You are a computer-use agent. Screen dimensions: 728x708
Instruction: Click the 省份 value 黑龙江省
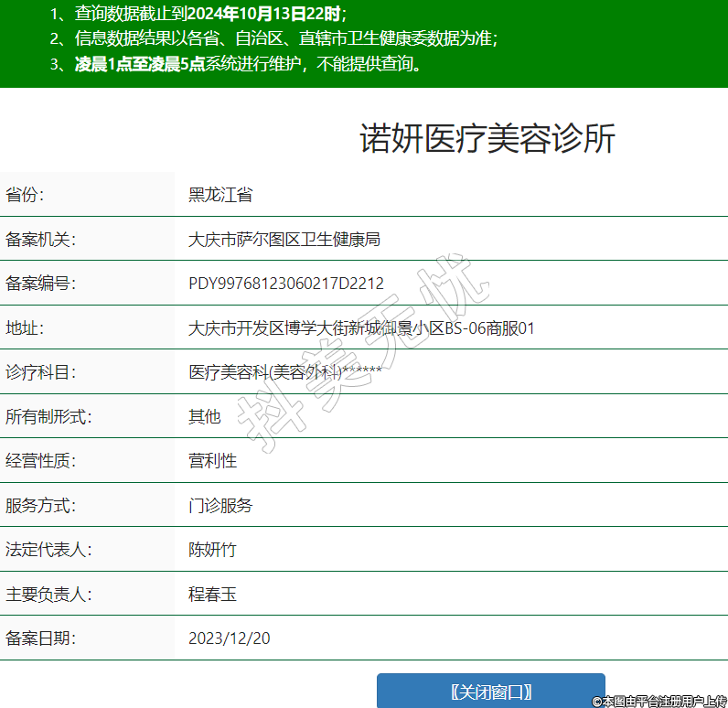coord(220,195)
